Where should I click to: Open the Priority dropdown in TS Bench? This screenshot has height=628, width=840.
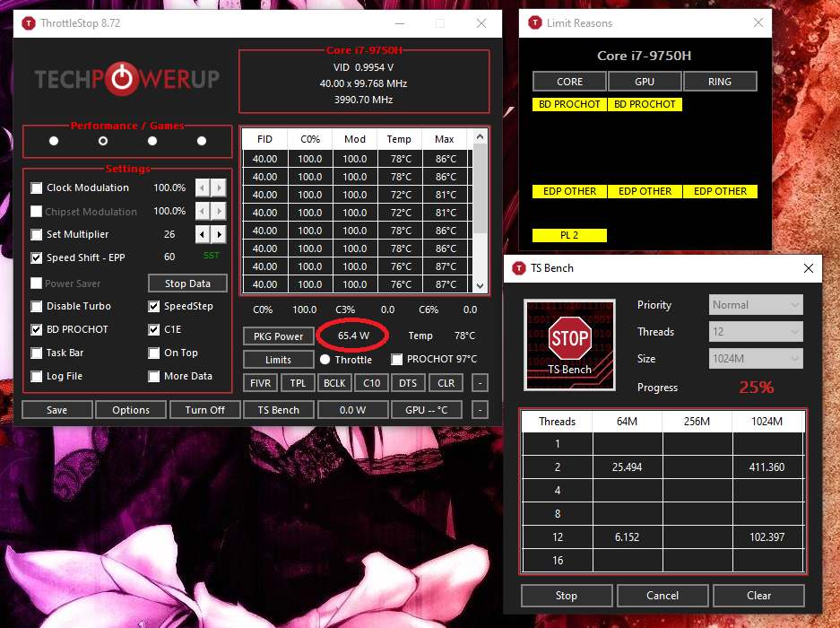[x=756, y=305]
